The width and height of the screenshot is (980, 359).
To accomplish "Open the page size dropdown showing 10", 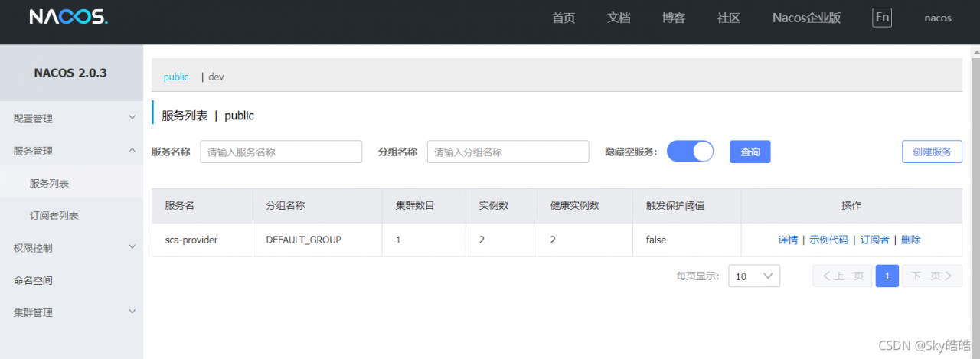I will pyautogui.click(x=753, y=276).
